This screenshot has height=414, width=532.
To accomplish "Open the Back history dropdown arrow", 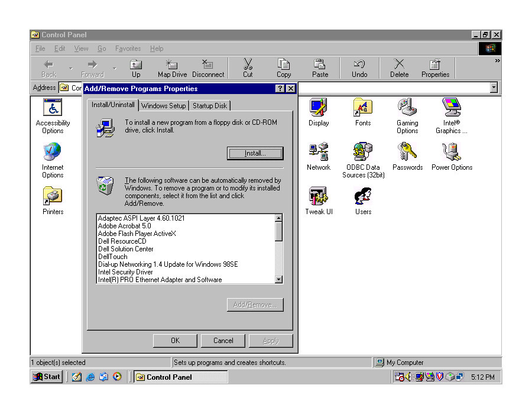I will [x=70, y=69].
